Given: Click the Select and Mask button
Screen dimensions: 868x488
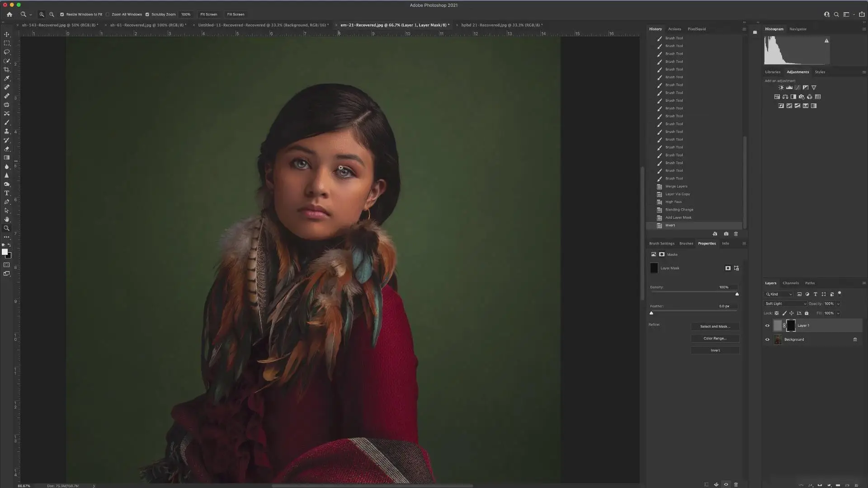Looking at the screenshot, I should pyautogui.click(x=715, y=326).
